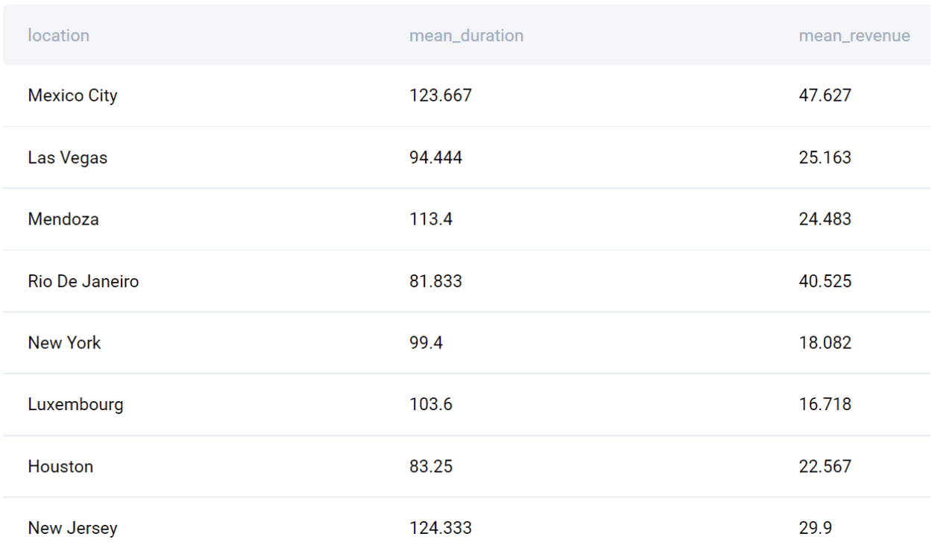Click the 40.525 revenue cell
This screenshot has width=932, height=560.
[x=825, y=282]
